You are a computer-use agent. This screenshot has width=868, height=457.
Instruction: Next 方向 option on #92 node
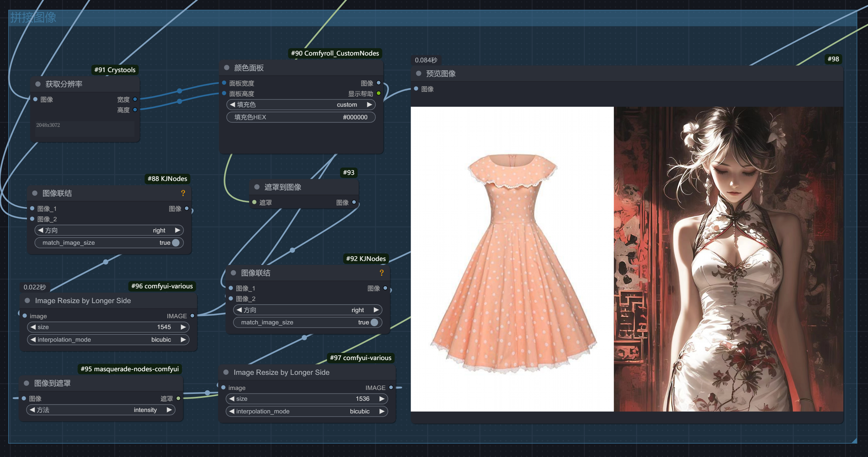point(376,310)
